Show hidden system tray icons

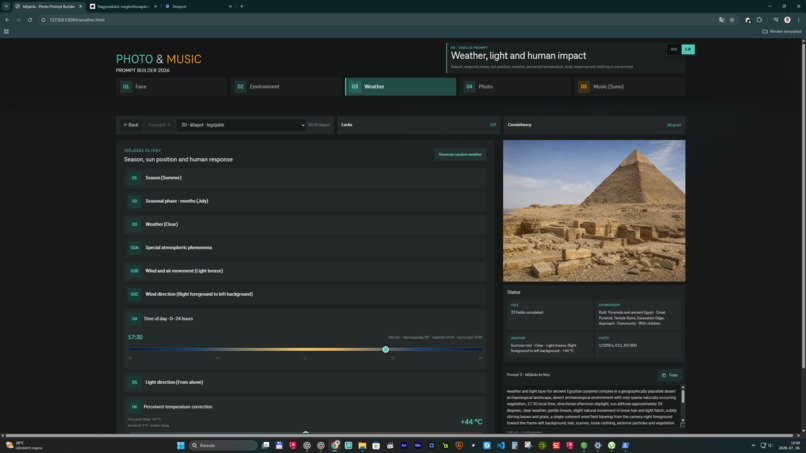pos(753,445)
